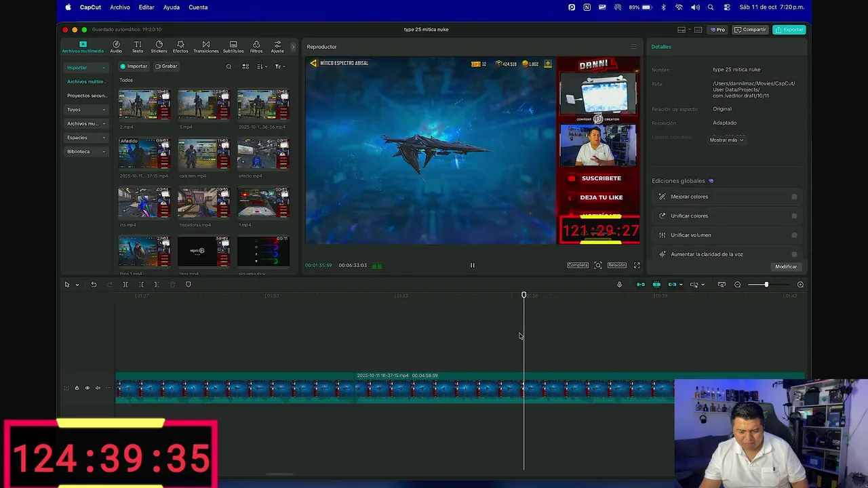Open the media sort order dropdown
Screen dimensions: 868x488
point(261,66)
